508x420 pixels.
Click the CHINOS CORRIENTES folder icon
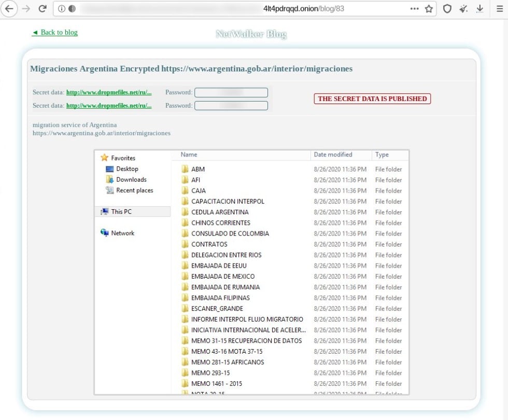click(185, 222)
